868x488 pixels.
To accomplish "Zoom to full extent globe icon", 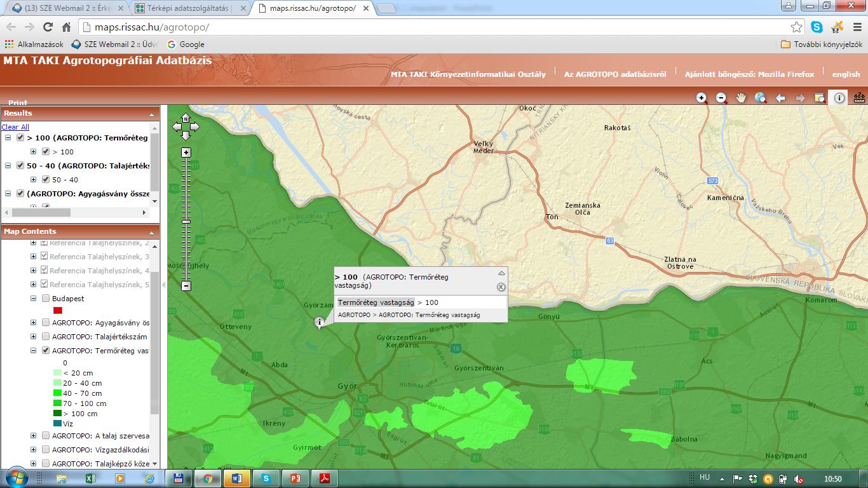I will coord(761,98).
